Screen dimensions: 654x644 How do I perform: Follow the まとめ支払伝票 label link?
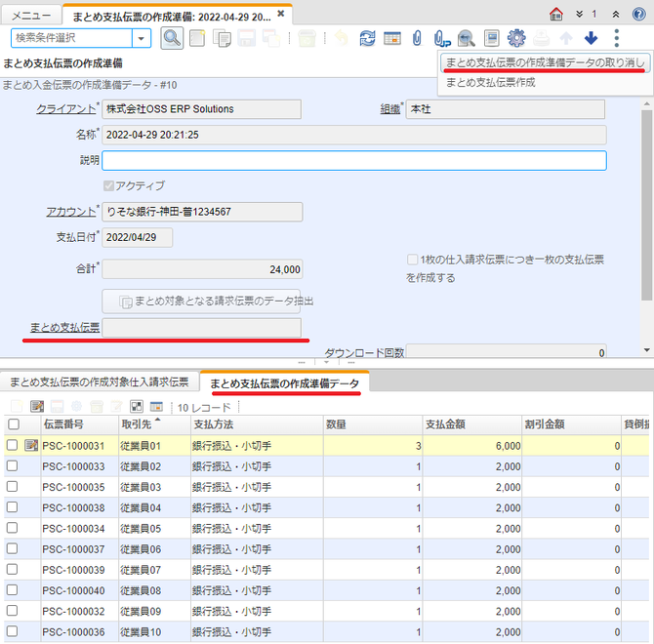tap(64, 327)
